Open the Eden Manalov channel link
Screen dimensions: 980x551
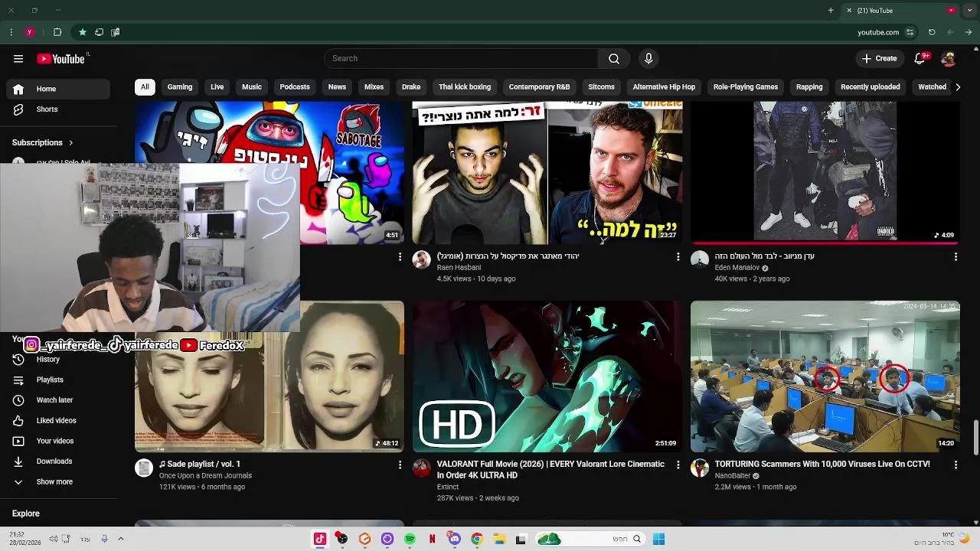[x=737, y=268]
